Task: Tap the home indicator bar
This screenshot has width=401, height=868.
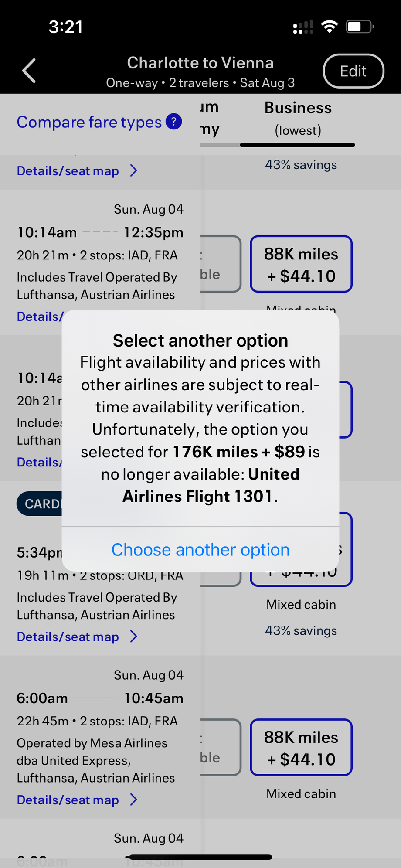Action: tap(200, 857)
